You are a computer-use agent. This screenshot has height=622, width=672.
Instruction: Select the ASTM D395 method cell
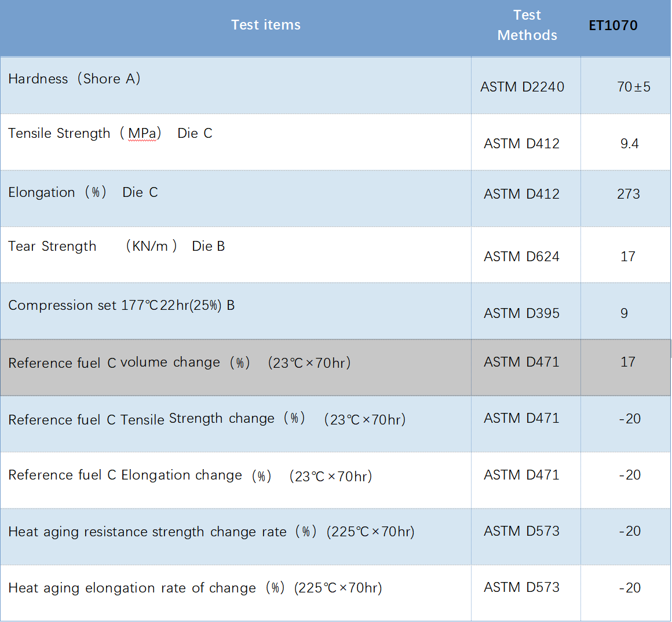[521, 313]
